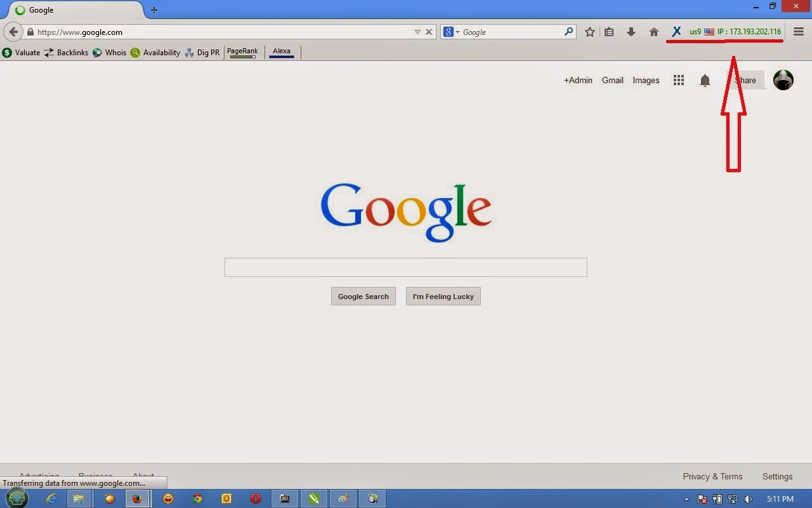The width and height of the screenshot is (812, 508).
Task: Show hidden tray icons arrow
Action: [688, 499]
